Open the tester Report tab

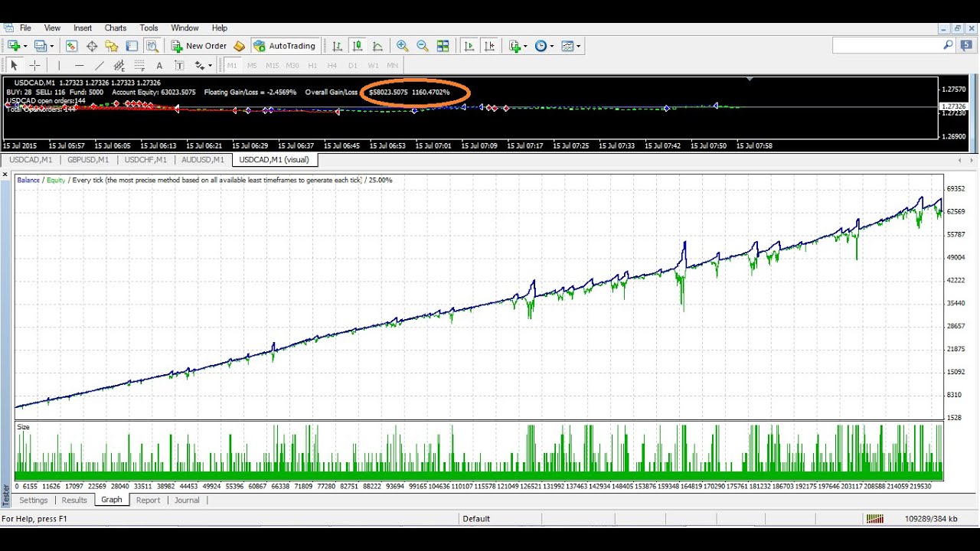(x=148, y=500)
